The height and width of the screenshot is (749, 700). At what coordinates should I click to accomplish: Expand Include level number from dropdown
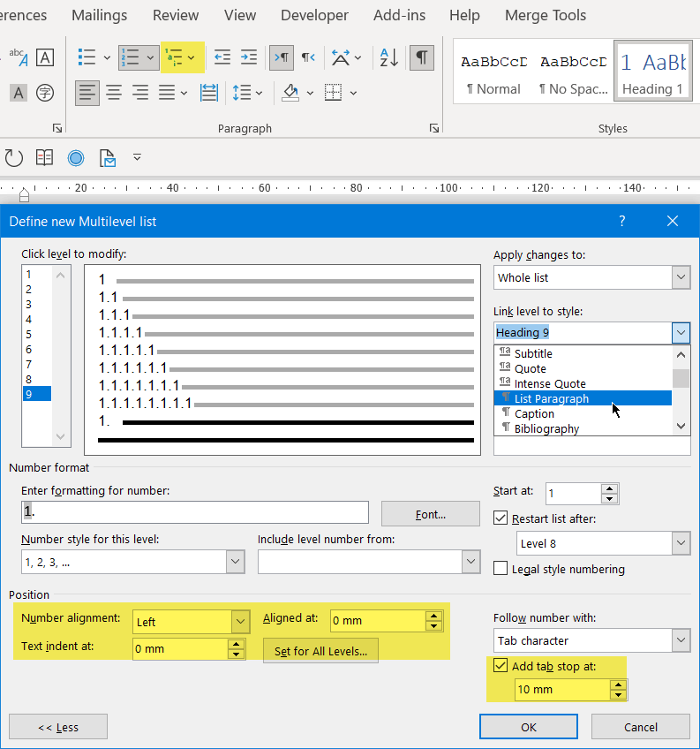(x=470, y=562)
